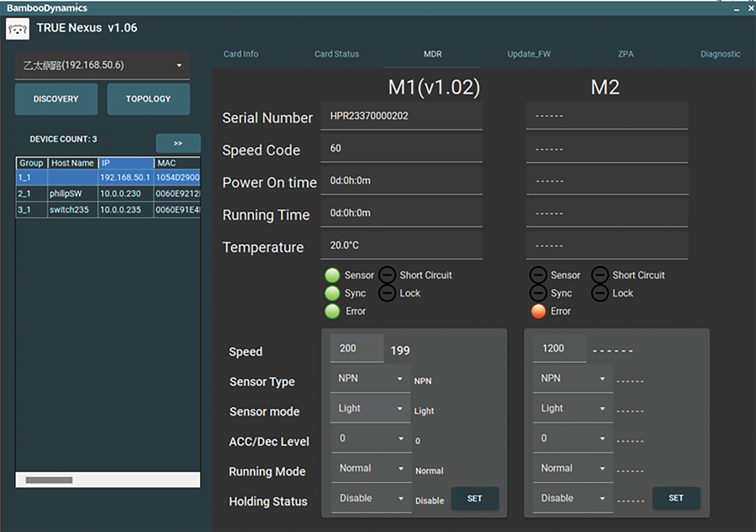Click the M2 SET button
The width and height of the screenshot is (756, 532).
(x=676, y=498)
